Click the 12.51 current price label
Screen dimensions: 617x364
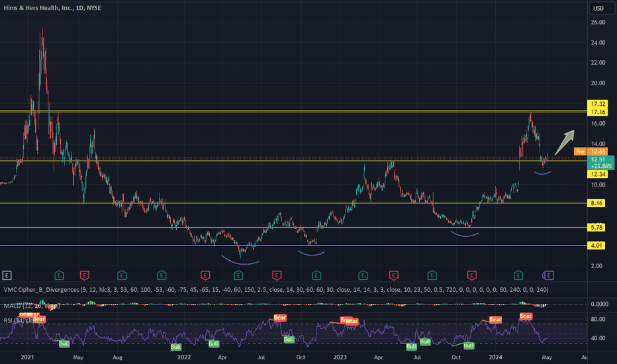[x=600, y=163]
